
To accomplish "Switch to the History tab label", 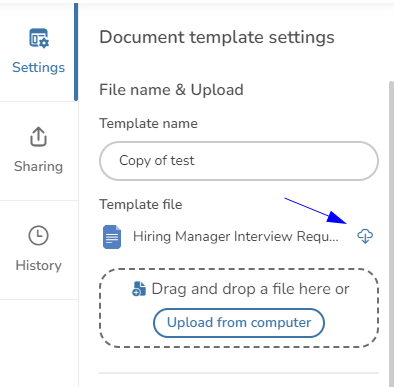I will point(39,265).
